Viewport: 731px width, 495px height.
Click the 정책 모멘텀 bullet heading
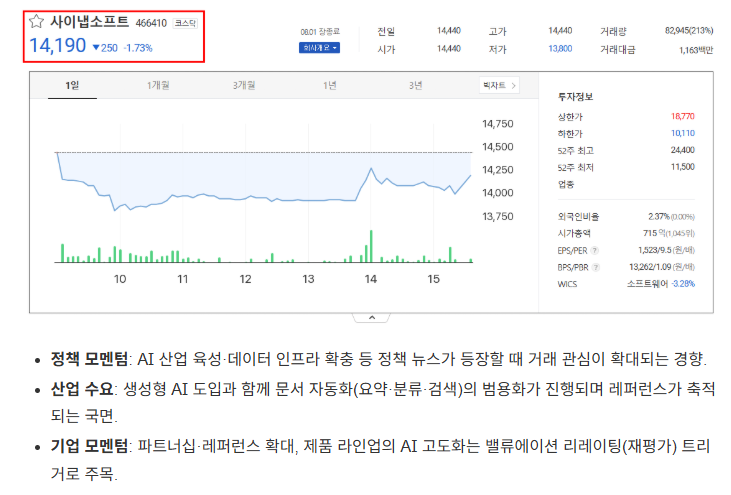click(x=89, y=359)
